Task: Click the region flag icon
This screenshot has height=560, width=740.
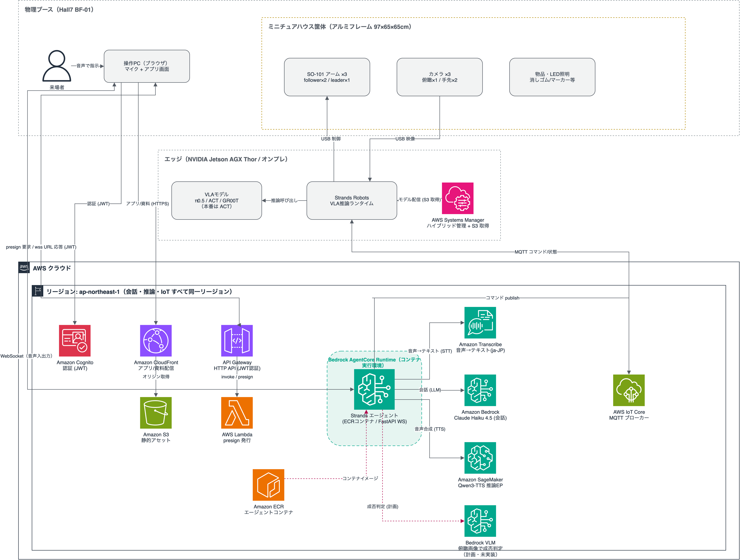Action: click(x=37, y=291)
